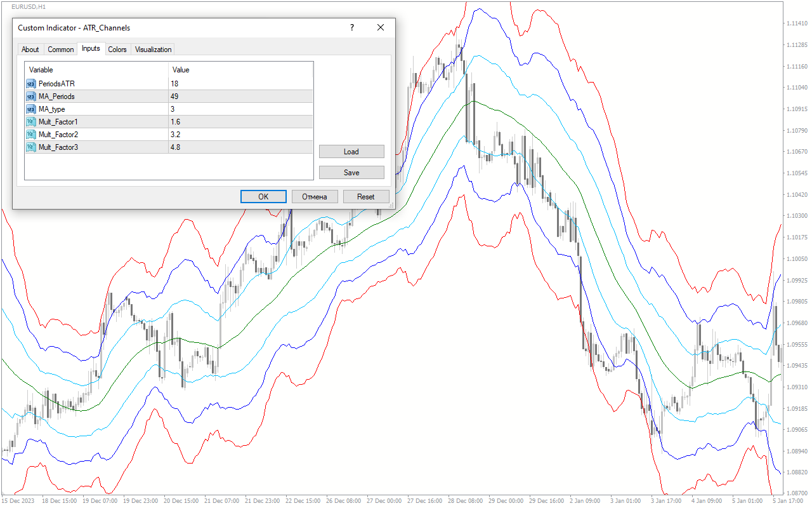The width and height of the screenshot is (812, 508).
Task: Open the Visualization tab
Action: pos(154,50)
